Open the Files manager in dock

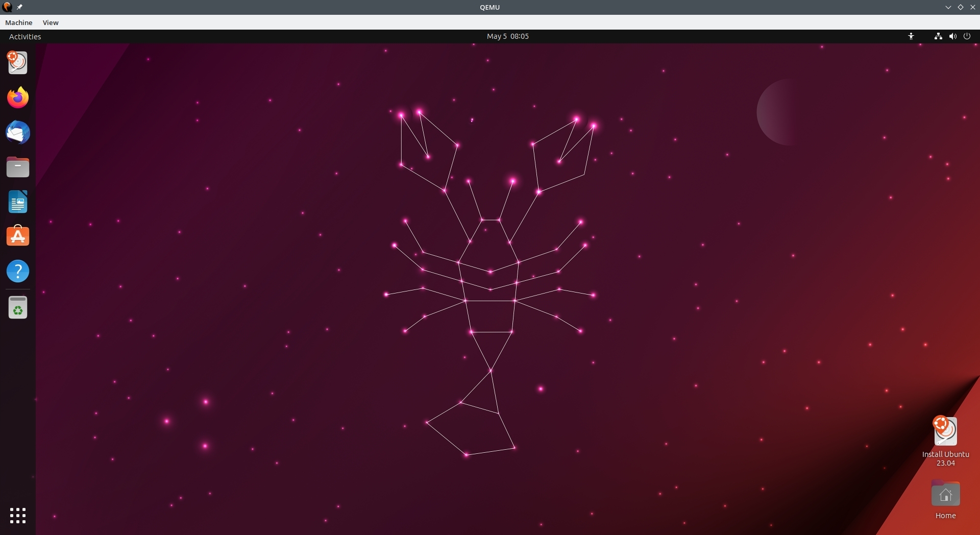pos(18,167)
